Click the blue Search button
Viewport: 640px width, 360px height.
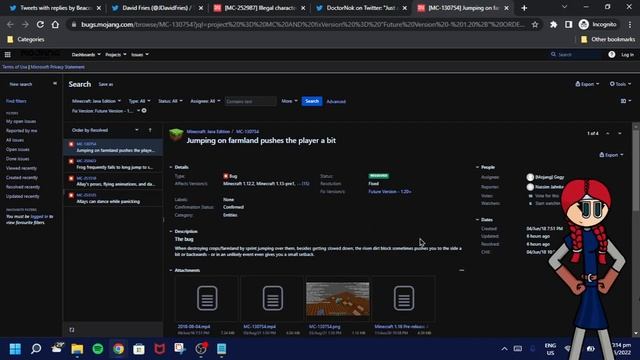tap(312, 101)
